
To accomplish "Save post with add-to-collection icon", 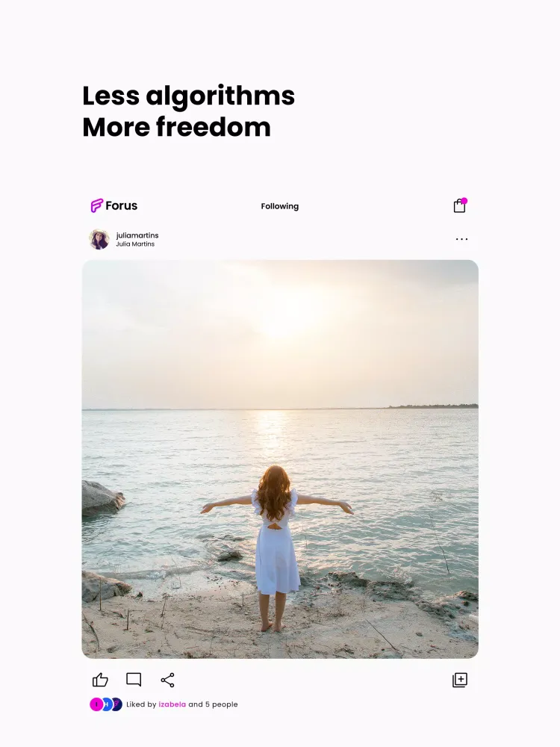I will (459, 680).
